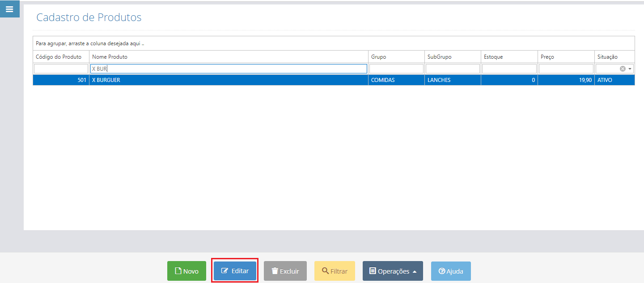This screenshot has width=644, height=283.
Task: Click the LANCHES subgroup cell
Action: pyautogui.click(x=453, y=80)
